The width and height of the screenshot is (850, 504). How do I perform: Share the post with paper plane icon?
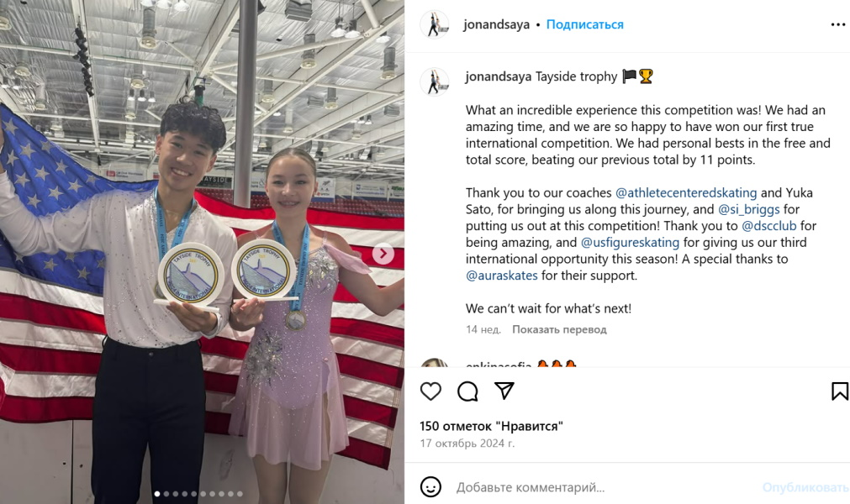[x=504, y=391]
